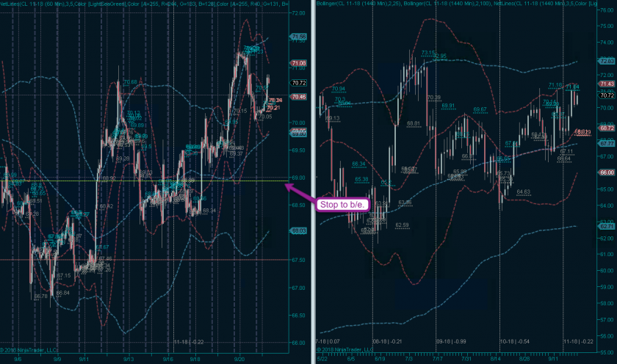Click the 67.15 price label on left chart
Screen dimensions: 617x364
pyautogui.click(x=64, y=275)
